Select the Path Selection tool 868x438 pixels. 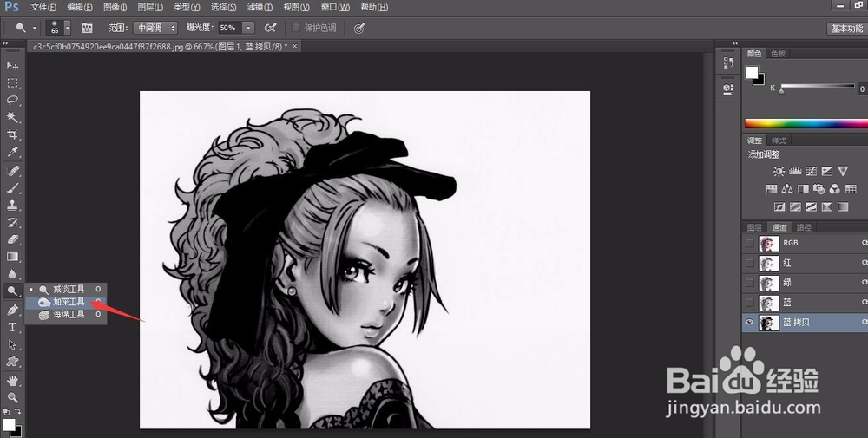coord(12,344)
